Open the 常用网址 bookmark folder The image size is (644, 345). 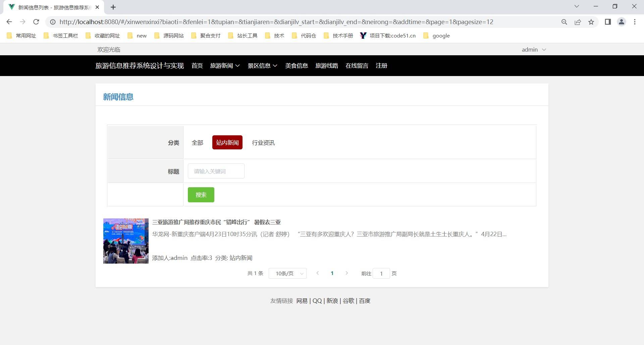click(21, 36)
